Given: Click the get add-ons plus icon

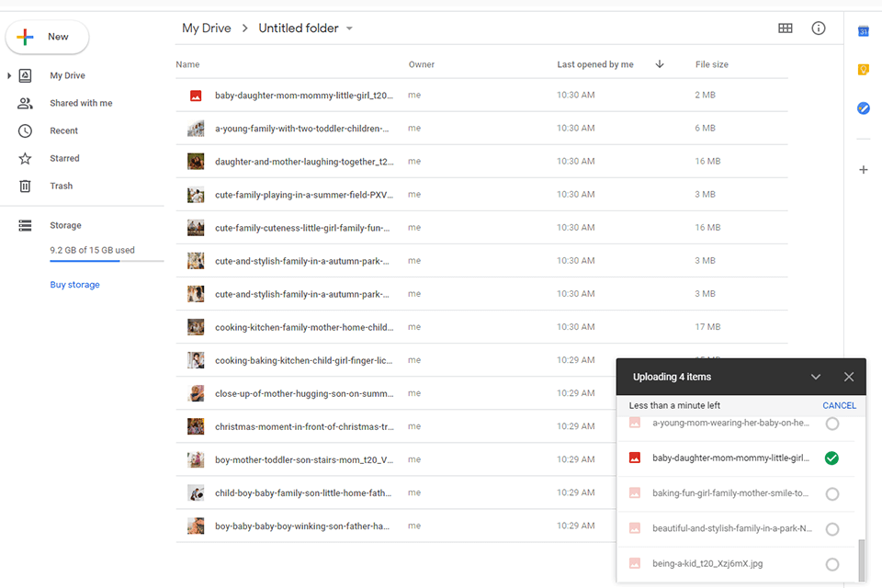Looking at the screenshot, I should pos(864,170).
